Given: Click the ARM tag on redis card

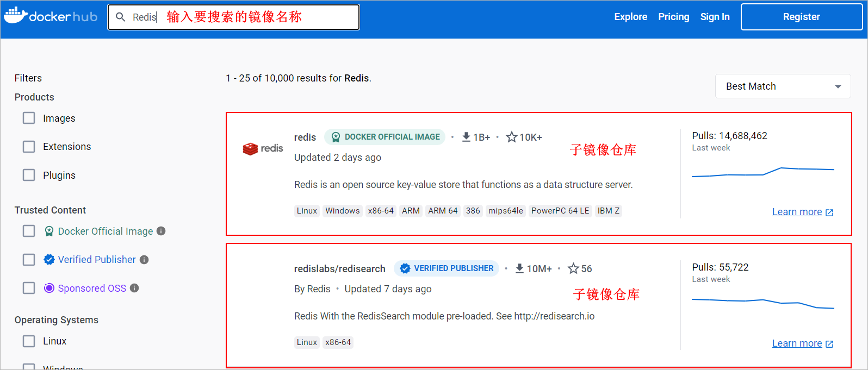Looking at the screenshot, I should pos(411,211).
